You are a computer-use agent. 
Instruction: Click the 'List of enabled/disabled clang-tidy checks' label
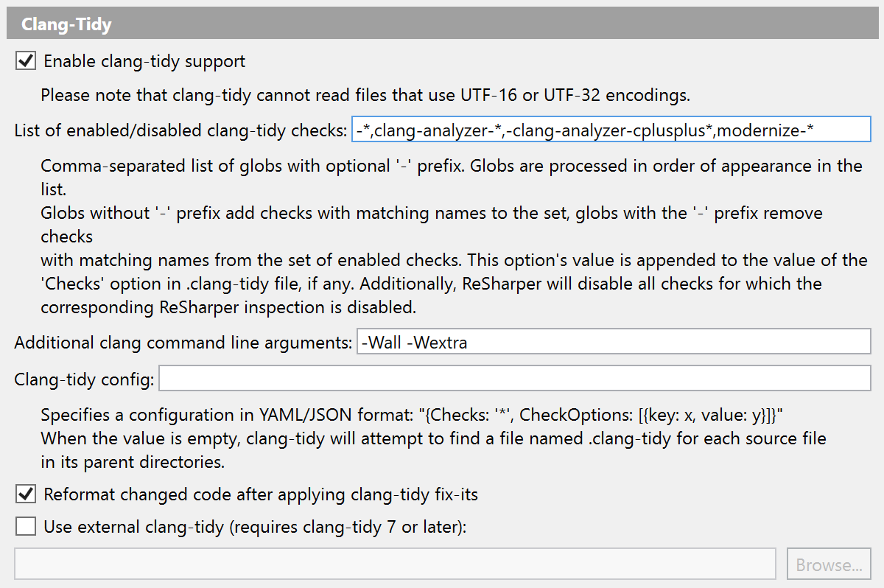tap(180, 131)
